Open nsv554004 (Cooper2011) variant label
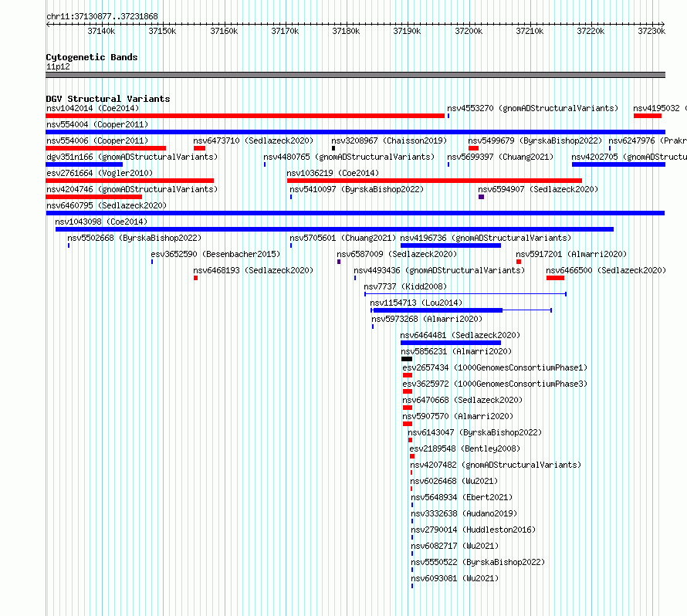The image size is (687, 616). coord(97,124)
